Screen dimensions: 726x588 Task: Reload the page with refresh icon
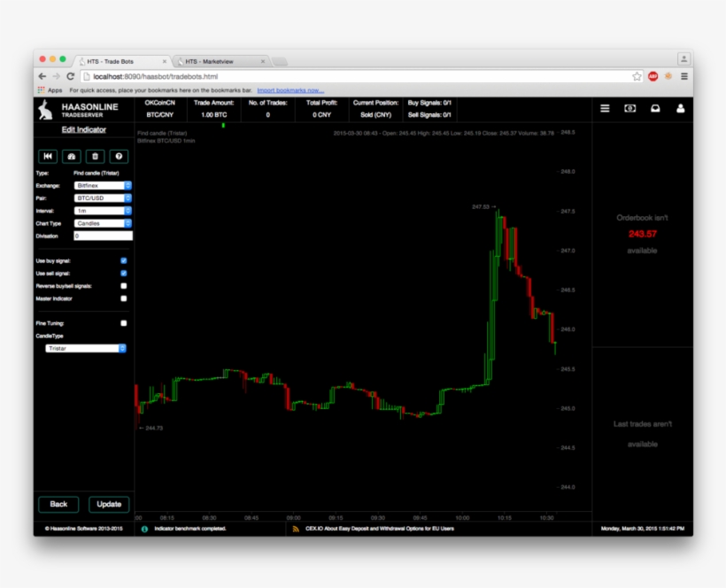(71, 76)
